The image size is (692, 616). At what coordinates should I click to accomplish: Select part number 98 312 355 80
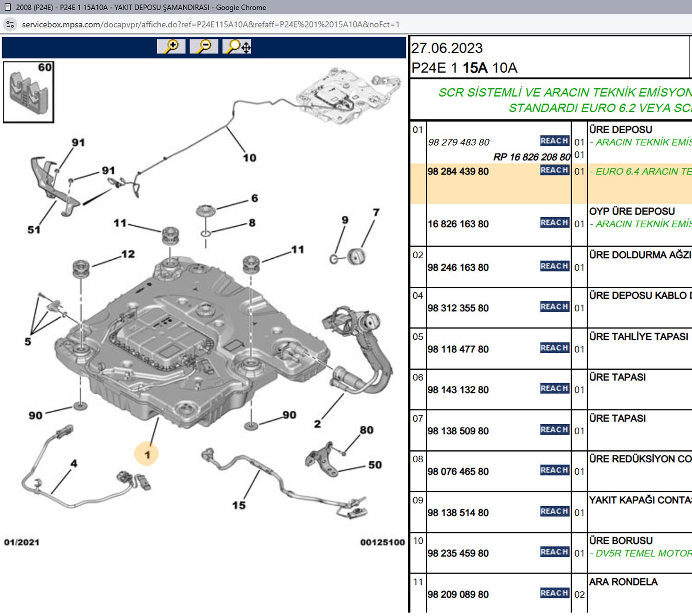click(x=458, y=308)
